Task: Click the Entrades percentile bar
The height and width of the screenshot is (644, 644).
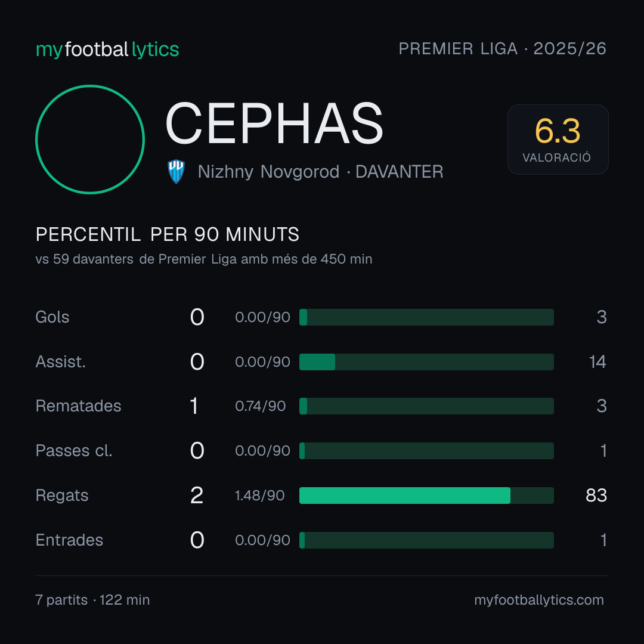Action: tap(426, 540)
